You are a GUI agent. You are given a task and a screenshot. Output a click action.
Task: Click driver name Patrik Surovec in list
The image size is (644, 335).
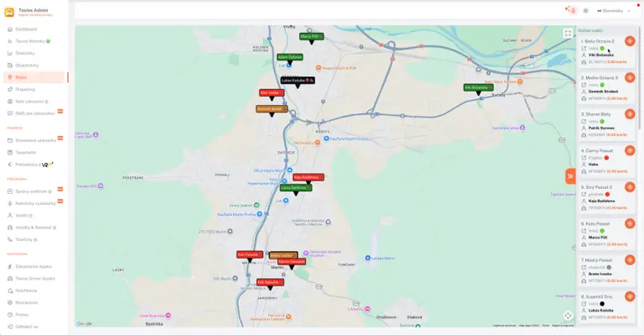(x=601, y=128)
